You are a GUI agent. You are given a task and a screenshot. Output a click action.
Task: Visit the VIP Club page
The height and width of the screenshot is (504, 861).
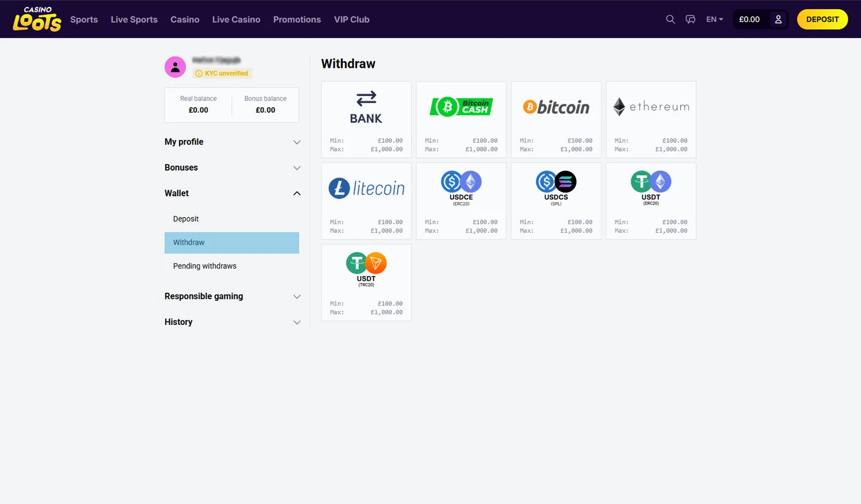352,20
